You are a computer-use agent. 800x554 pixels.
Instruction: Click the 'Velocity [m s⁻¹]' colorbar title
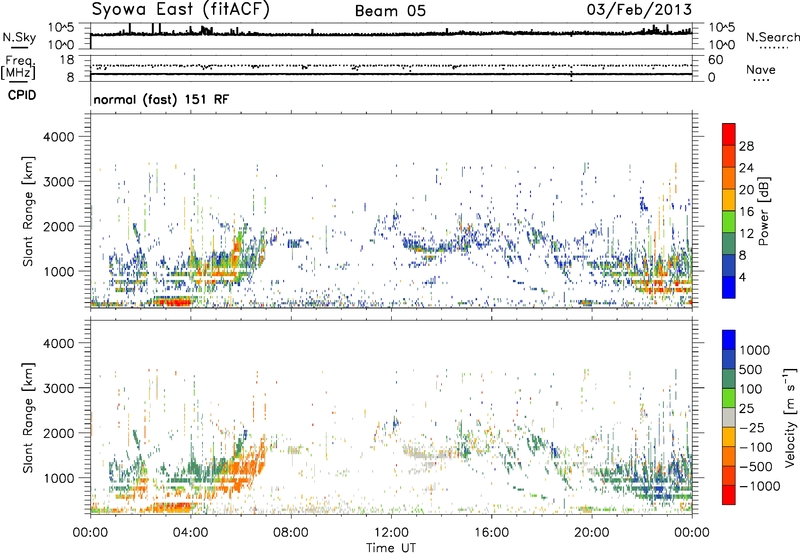(x=790, y=417)
